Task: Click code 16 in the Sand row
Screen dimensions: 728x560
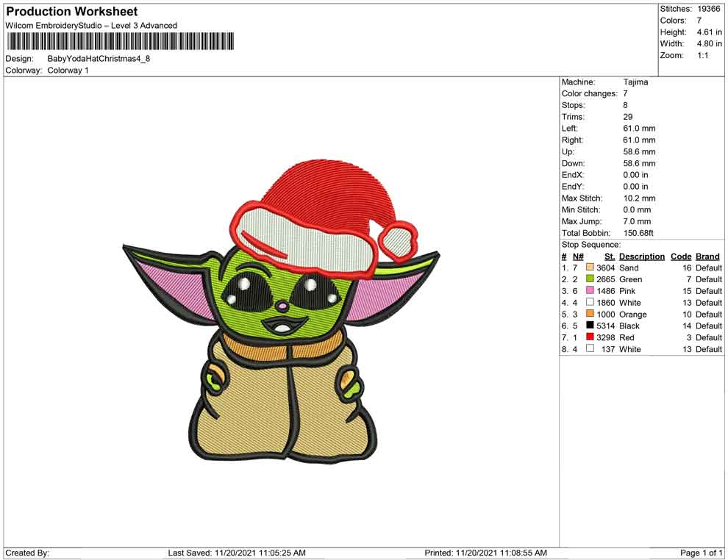Action: click(687, 268)
